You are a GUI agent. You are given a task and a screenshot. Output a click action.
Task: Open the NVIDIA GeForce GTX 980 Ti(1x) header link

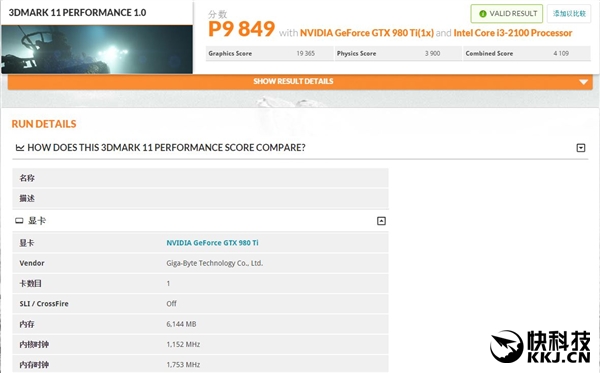click(367, 33)
